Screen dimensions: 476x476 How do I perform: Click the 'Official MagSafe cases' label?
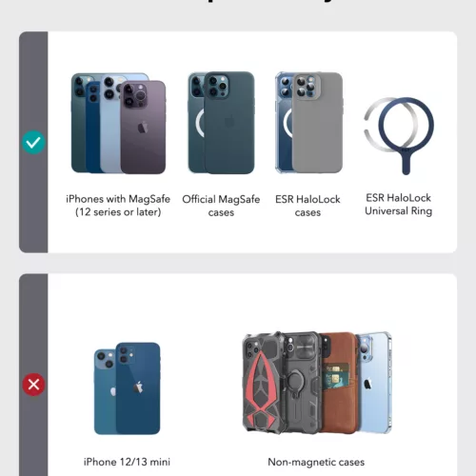[x=221, y=206]
